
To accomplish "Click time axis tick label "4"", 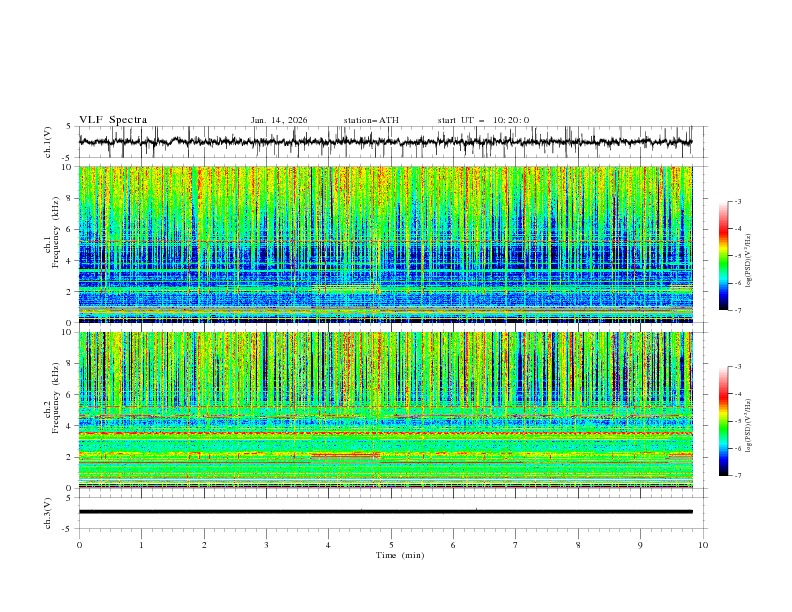I will 328,545.
